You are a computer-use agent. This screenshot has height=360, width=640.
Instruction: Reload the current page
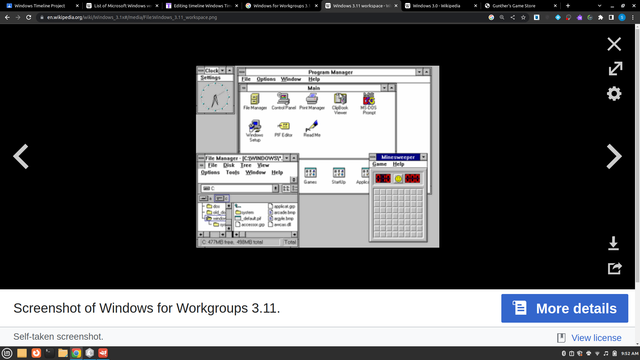(x=29, y=18)
